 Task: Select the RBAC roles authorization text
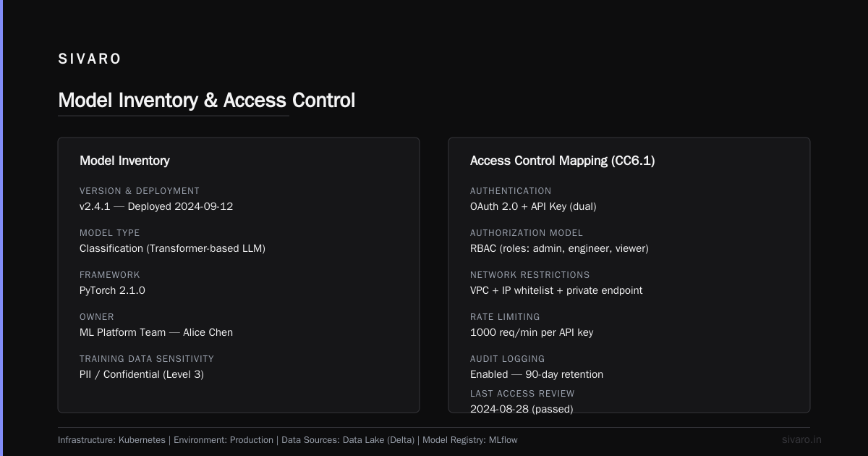coord(559,248)
